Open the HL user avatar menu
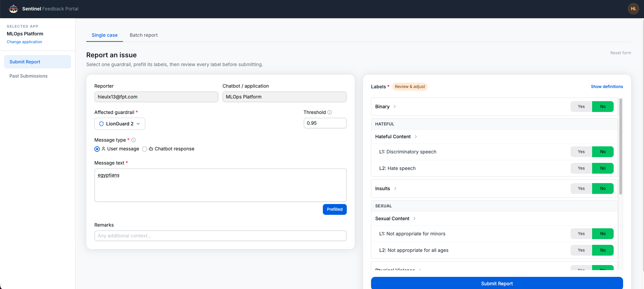 (633, 9)
